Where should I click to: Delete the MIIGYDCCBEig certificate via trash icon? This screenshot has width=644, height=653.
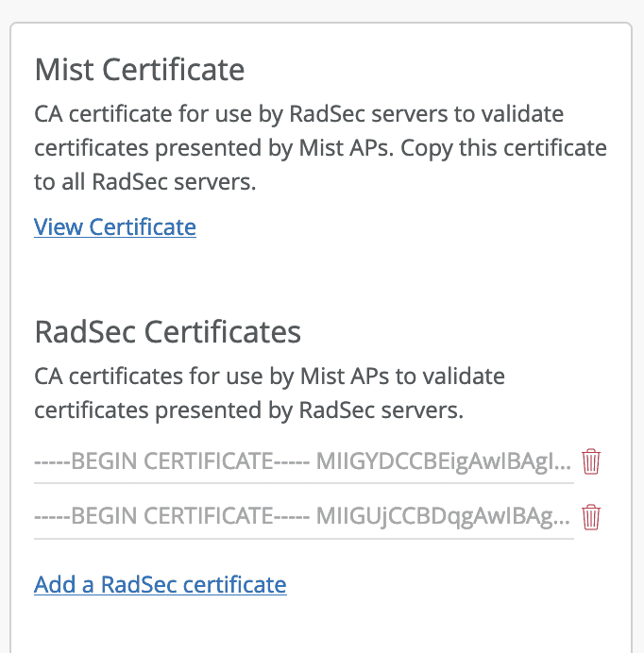point(590,461)
